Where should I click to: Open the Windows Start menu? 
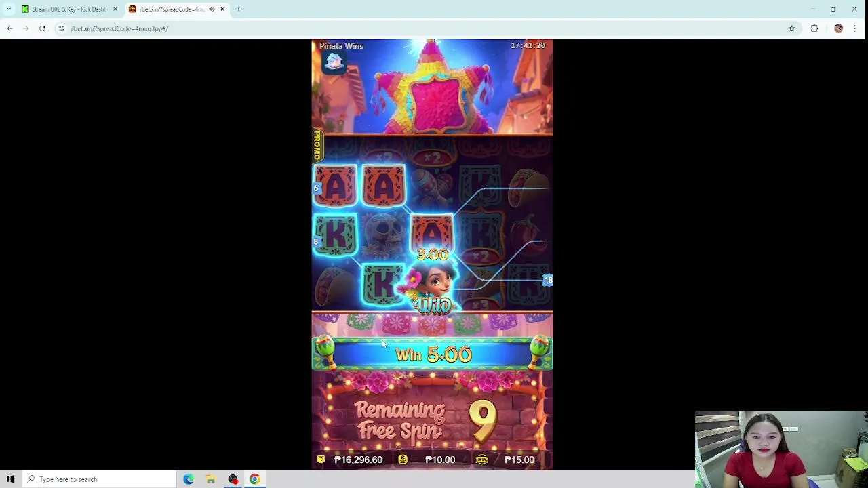pos(11,479)
